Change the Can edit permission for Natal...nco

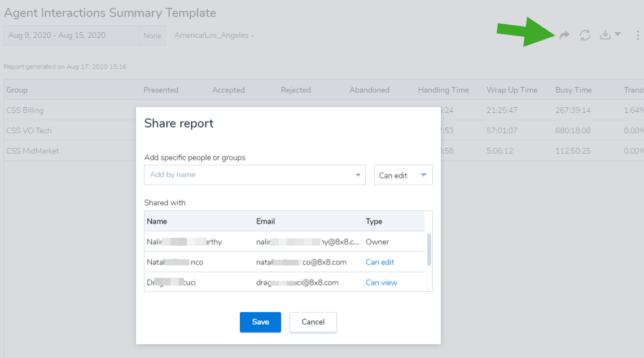[x=380, y=262]
